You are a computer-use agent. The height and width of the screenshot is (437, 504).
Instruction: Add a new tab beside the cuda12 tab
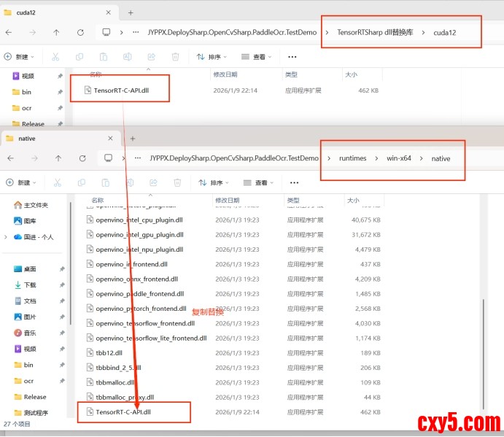131,12
